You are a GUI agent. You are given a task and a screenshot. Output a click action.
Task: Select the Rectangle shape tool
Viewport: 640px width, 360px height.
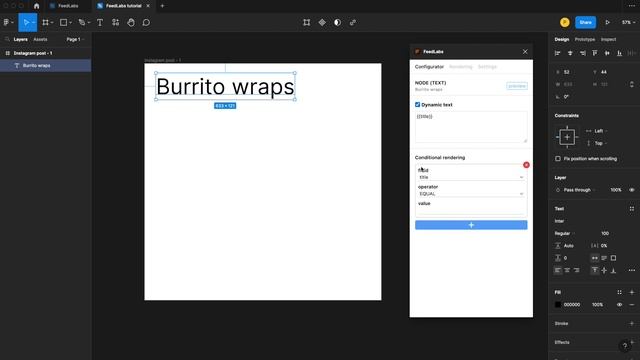(x=63, y=22)
